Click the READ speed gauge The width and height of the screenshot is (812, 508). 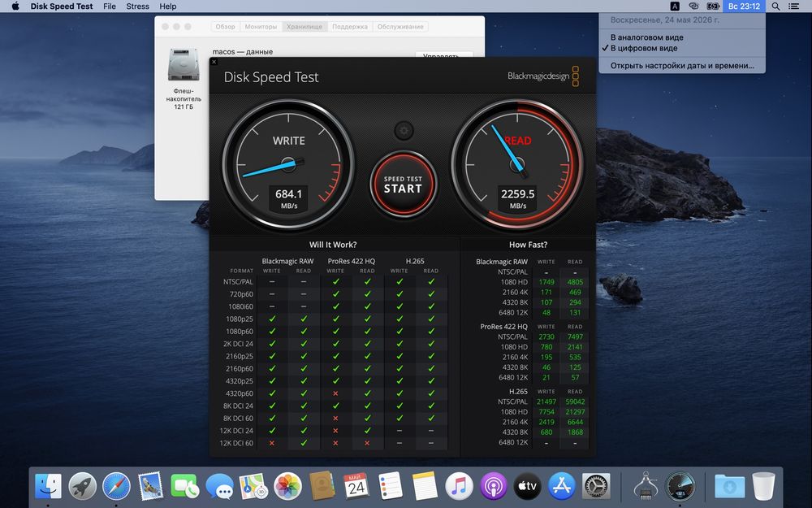pos(516,165)
